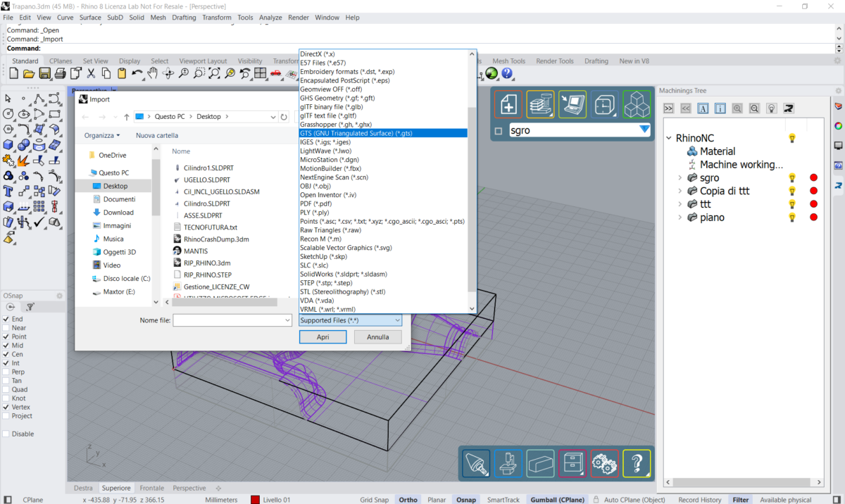Select the Explode tool icon

[x=24, y=160]
